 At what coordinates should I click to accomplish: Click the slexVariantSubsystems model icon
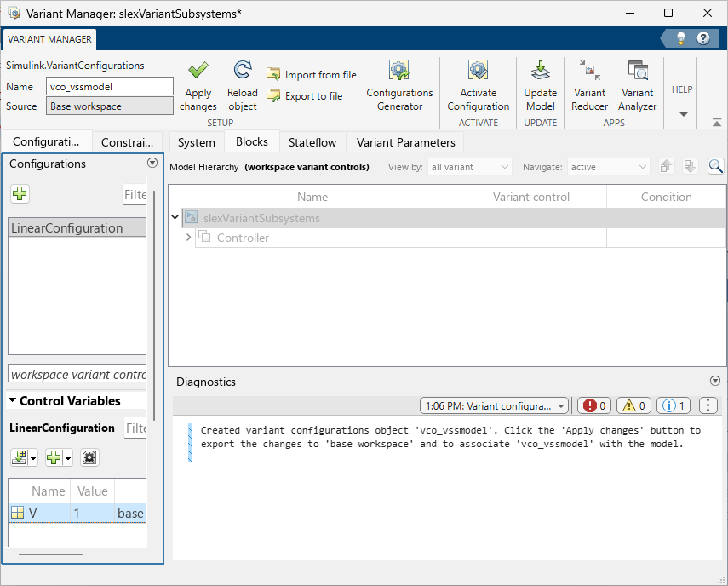191,217
